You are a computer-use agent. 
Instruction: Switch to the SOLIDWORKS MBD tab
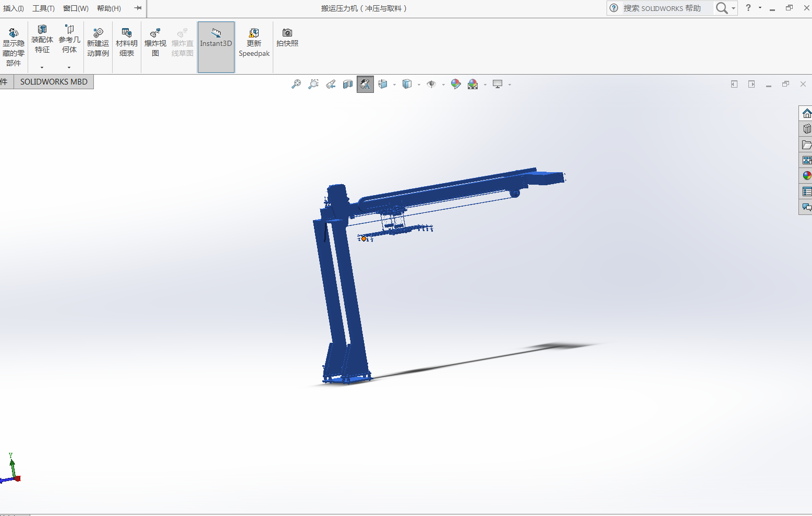click(x=54, y=82)
